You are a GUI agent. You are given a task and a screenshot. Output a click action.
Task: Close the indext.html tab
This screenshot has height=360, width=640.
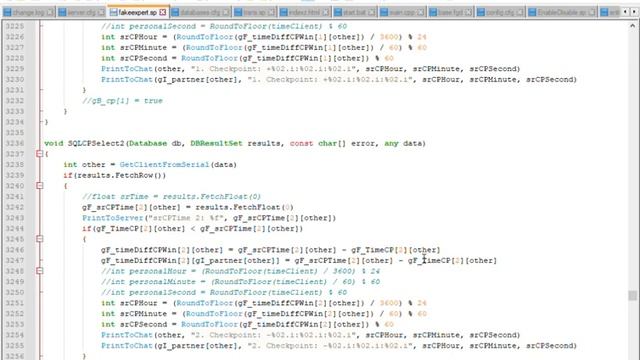tap(325, 12)
